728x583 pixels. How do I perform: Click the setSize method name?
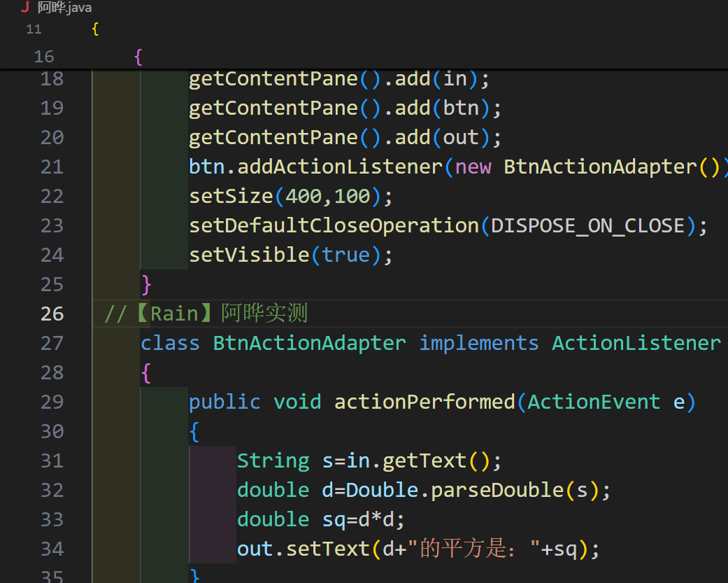[231, 197]
